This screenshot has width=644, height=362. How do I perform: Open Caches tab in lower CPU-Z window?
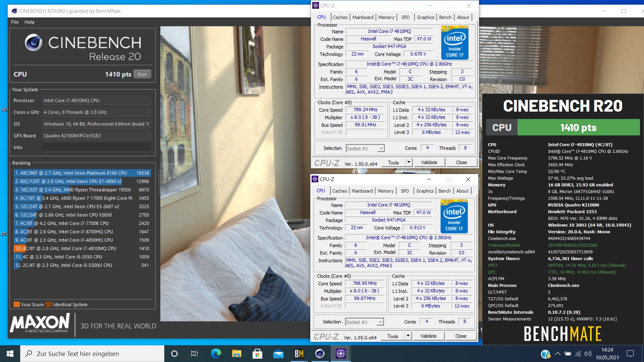(x=339, y=191)
